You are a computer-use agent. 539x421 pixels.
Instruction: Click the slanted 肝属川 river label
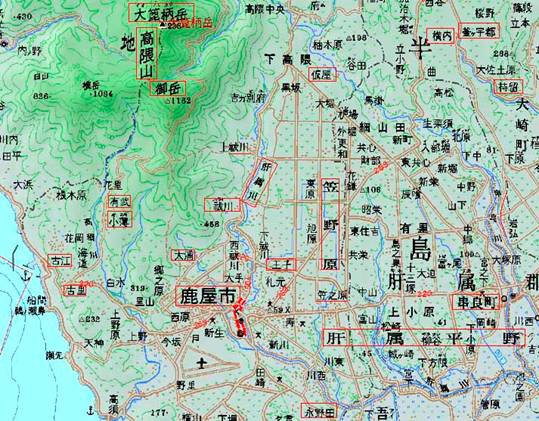[260, 182]
